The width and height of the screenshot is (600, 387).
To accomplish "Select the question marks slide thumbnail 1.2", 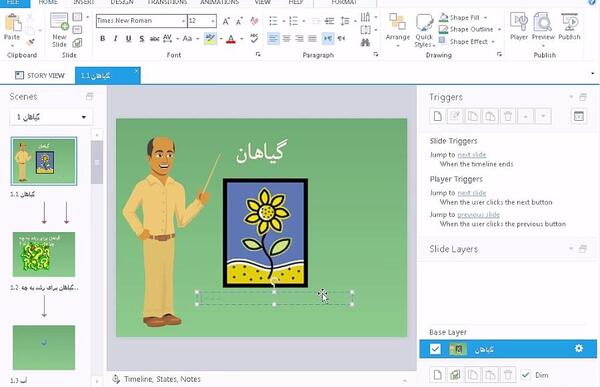I will 44,254.
